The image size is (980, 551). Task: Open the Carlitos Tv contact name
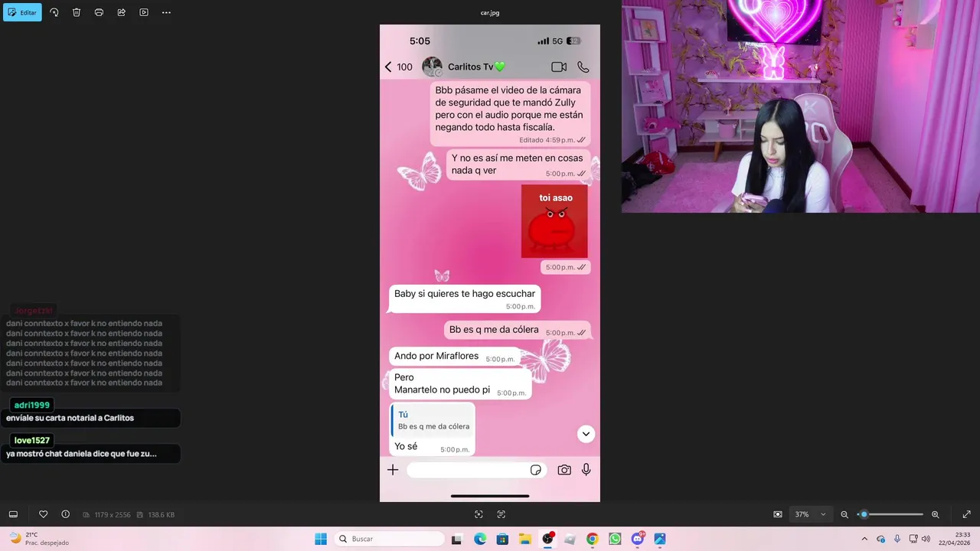click(476, 67)
